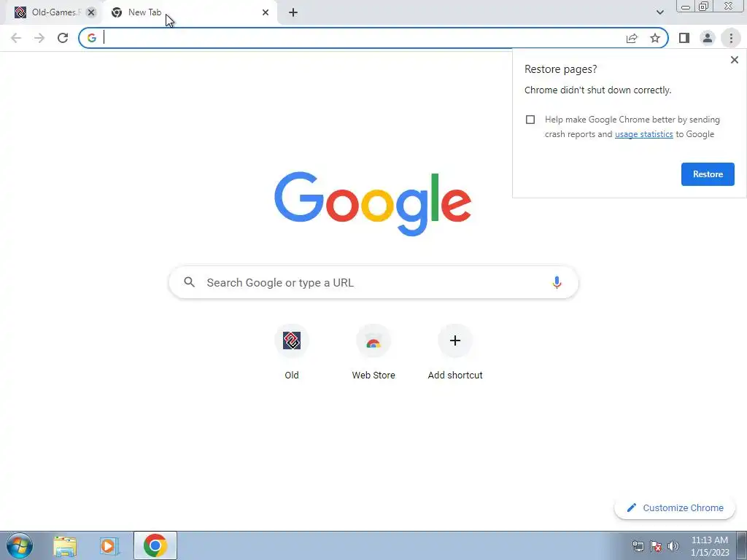Open Action Center flag icon
747x560 pixels.
(656, 546)
